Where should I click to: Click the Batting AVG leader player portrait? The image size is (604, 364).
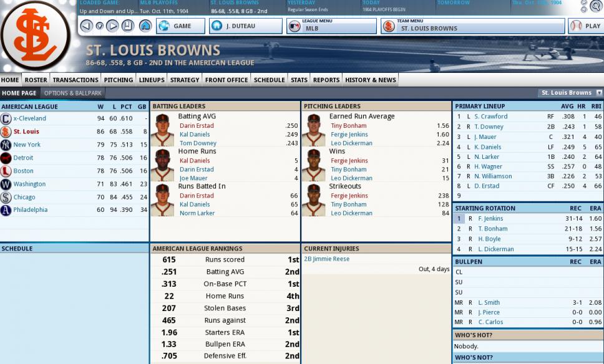[162, 130]
